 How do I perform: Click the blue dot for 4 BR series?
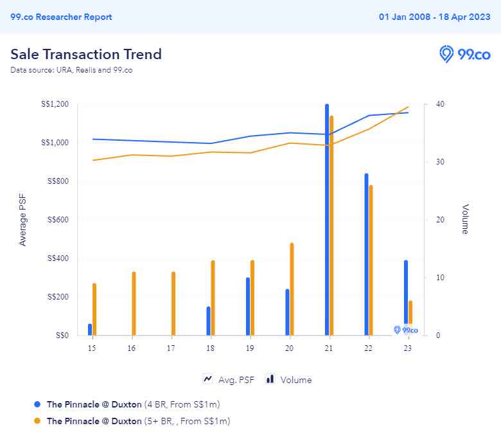tap(37, 404)
